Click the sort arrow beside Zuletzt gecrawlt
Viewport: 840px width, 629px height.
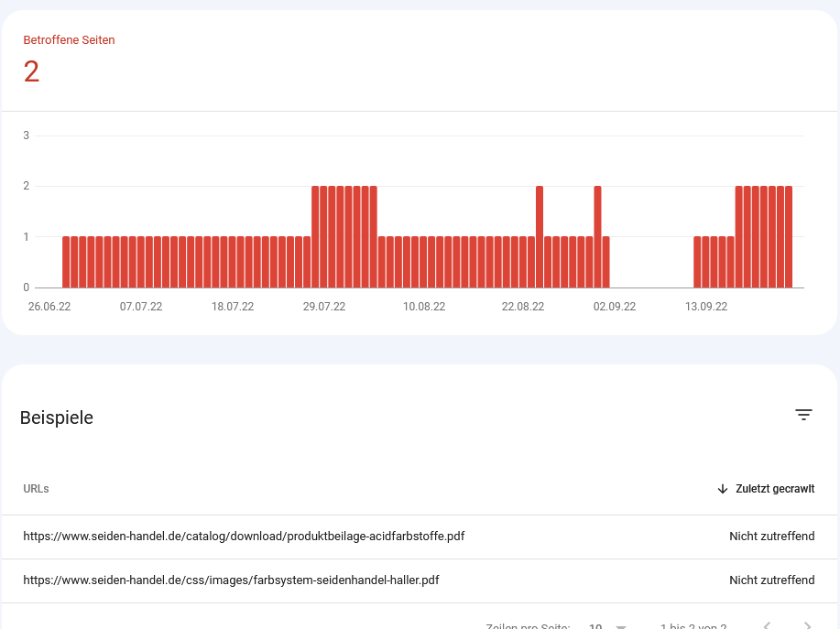coord(723,489)
